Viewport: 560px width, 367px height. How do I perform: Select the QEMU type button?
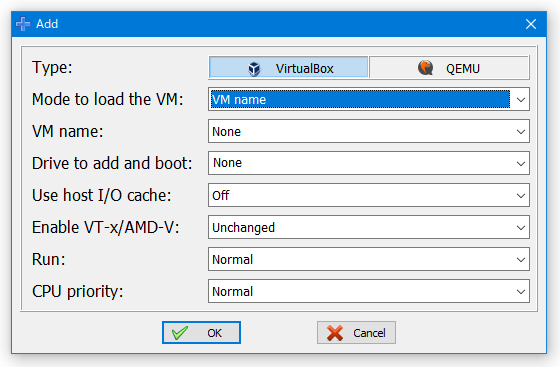point(449,67)
